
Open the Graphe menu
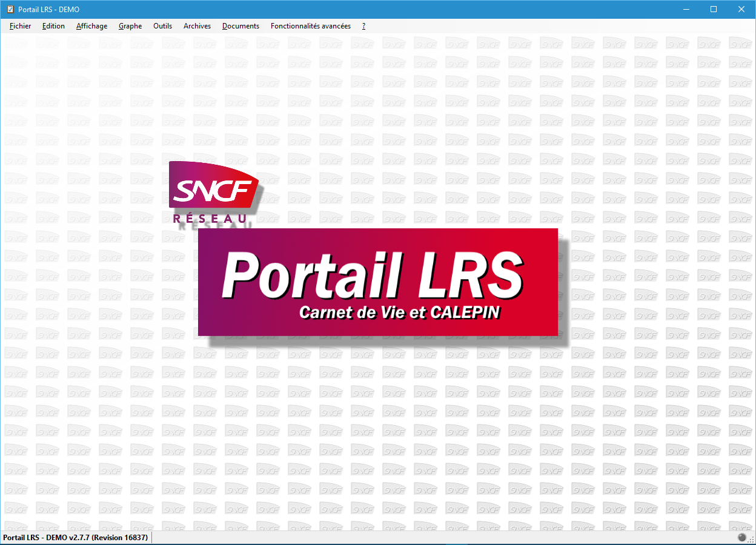pyautogui.click(x=130, y=26)
